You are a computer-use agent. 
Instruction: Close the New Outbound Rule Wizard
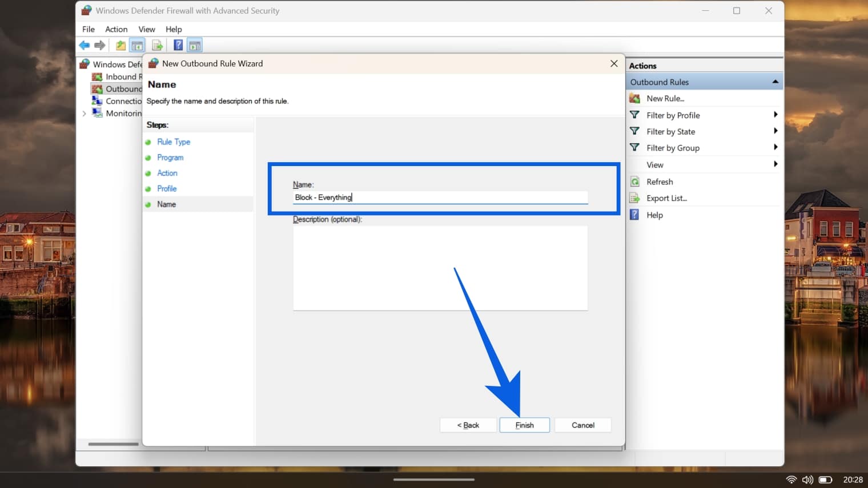point(614,63)
